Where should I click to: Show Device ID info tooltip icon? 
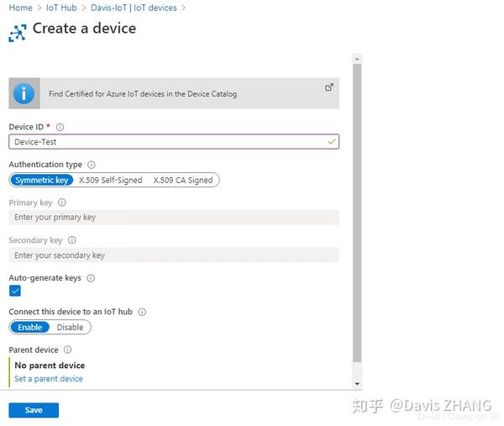click(60, 127)
